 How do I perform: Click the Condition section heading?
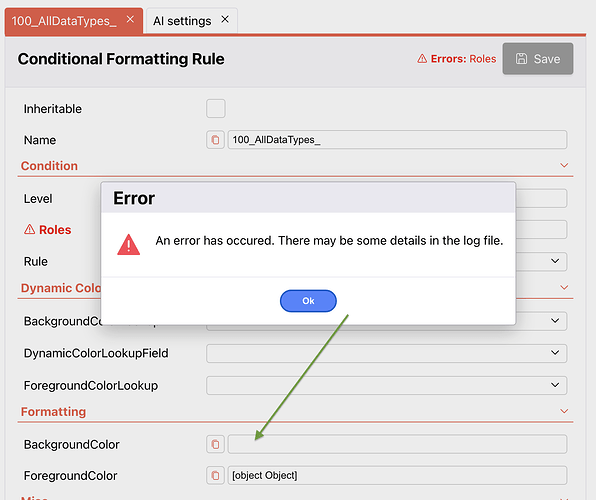coord(49,166)
